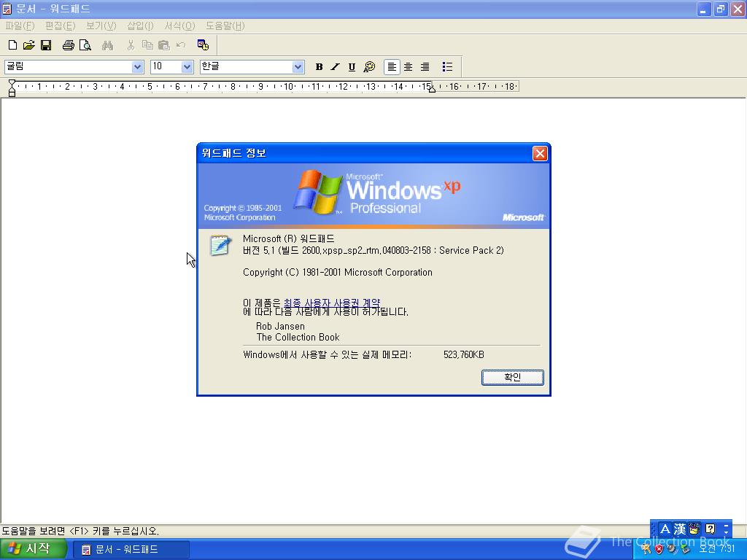Click the Cut scissors icon

click(x=131, y=45)
